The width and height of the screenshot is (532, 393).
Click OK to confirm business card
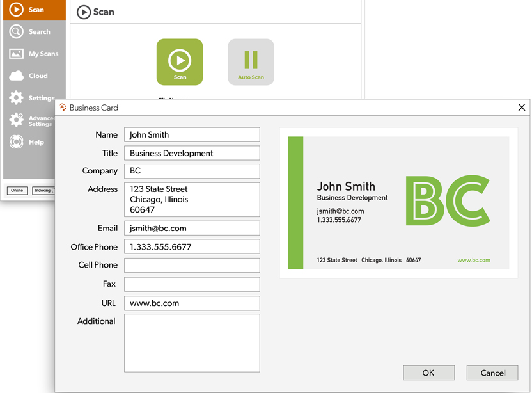point(428,373)
